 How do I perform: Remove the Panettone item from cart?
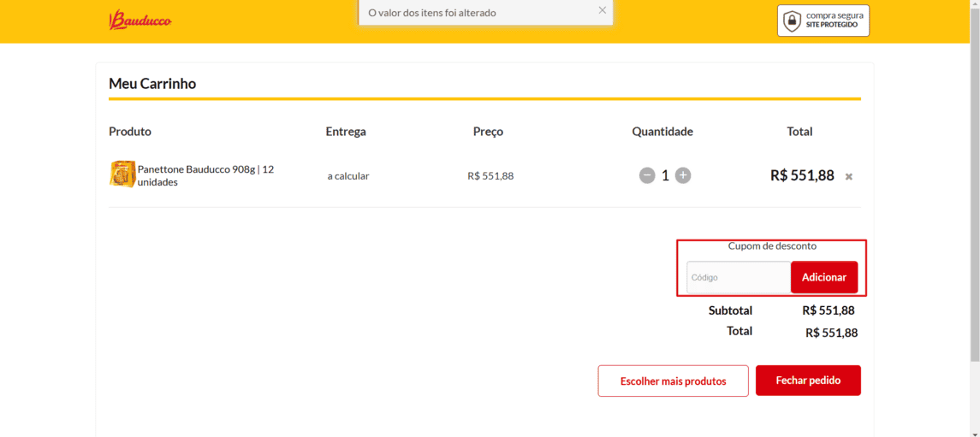pyautogui.click(x=849, y=177)
